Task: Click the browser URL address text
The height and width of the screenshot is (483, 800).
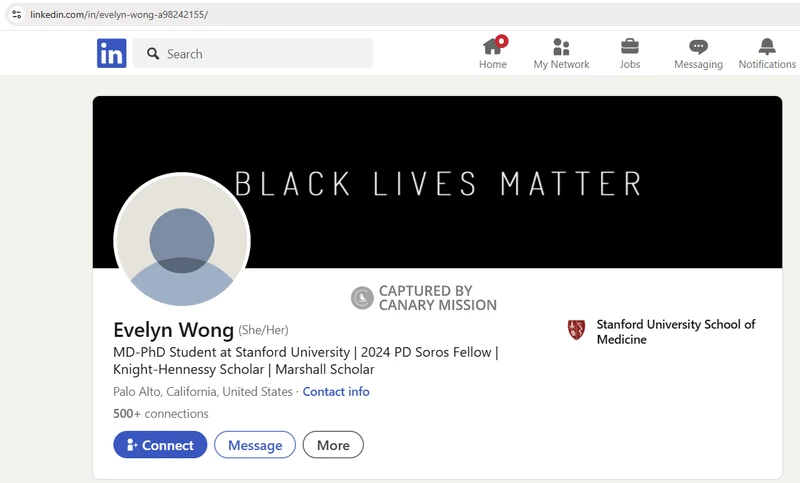Action: pos(119,14)
